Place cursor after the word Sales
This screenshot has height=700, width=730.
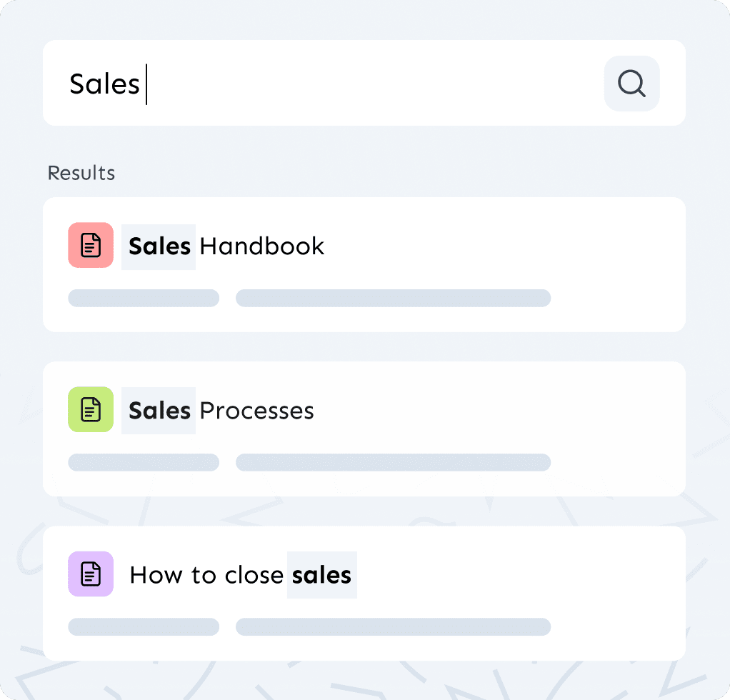(146, 84)
